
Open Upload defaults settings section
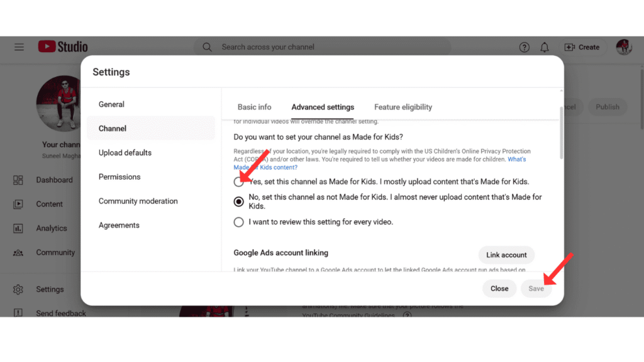click(x=125, y=153)
